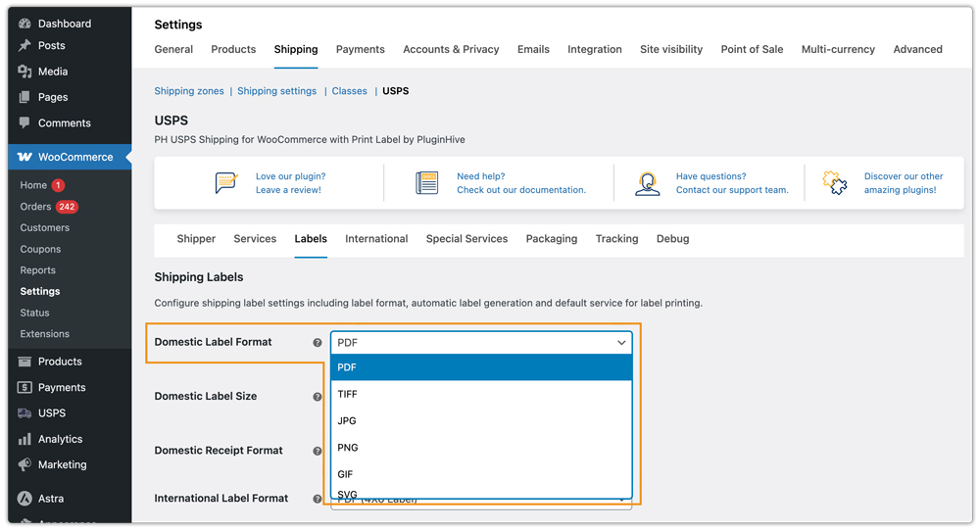
Task: Choose SVG from the format list
Action: 481,494
